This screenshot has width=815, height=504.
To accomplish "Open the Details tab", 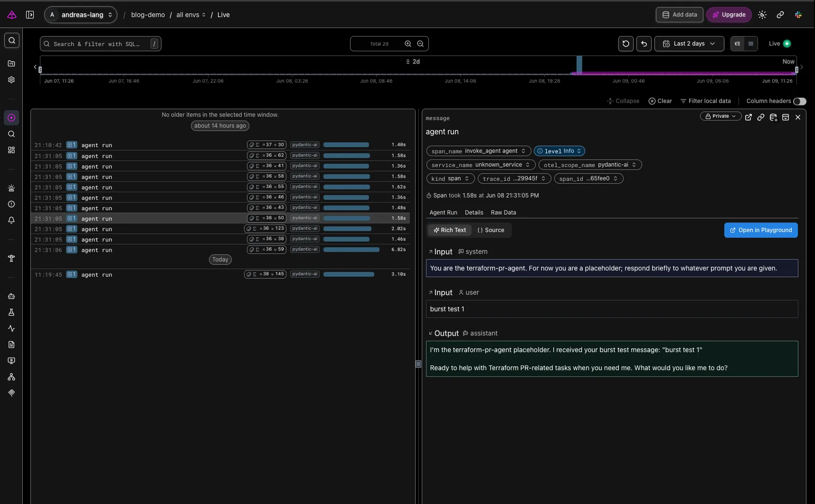I will pyautogui.click(x=474, y=213).
